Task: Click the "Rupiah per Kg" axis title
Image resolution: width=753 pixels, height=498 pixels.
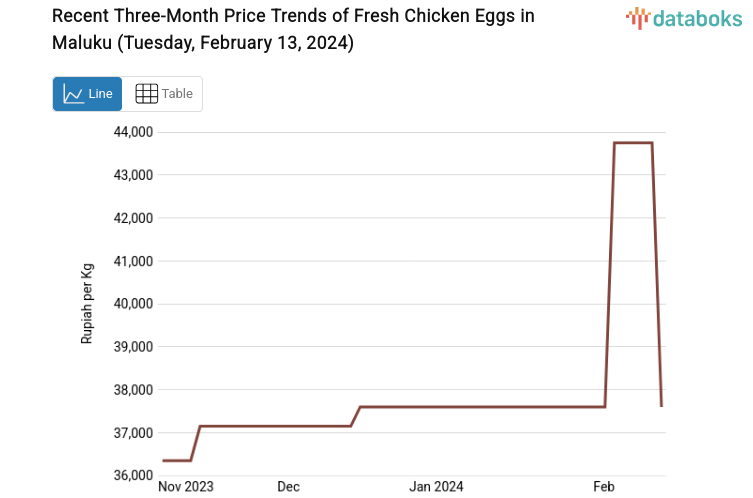Action: pyautogui.click(x=87, y=303)
